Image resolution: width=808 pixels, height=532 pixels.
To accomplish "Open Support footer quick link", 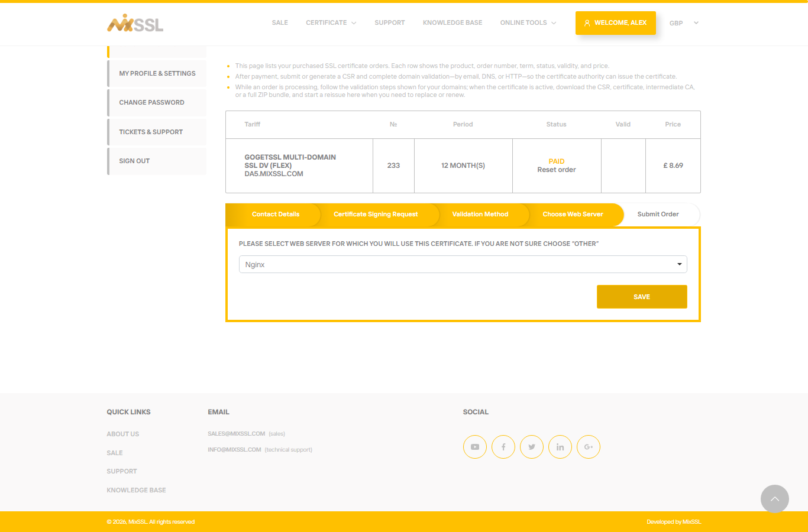I will pos(122,471).
